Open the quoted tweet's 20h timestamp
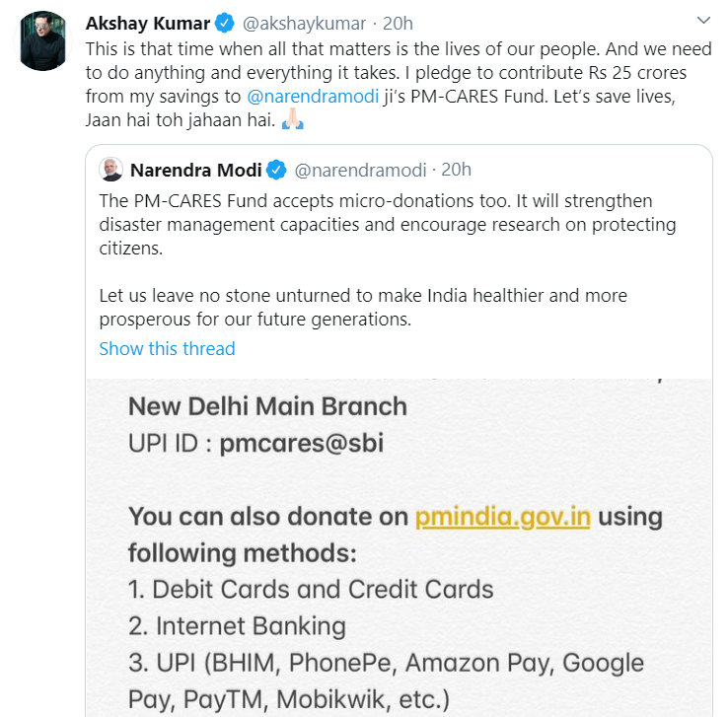728x717 pixels. pyautogui.click(x=456, y=170)
